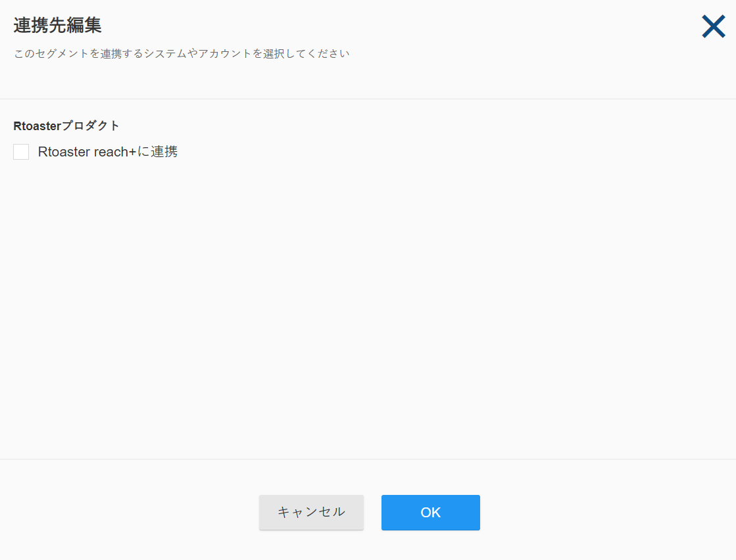Select the Rtoasterプロダクト heading text
Viewport: 736px width, 560px height.
[66, 126]
